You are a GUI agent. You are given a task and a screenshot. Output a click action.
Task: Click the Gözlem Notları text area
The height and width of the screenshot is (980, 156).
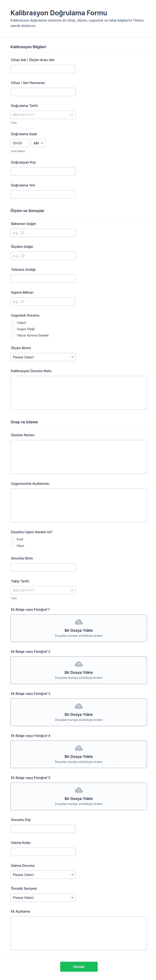tap(79, 457)
